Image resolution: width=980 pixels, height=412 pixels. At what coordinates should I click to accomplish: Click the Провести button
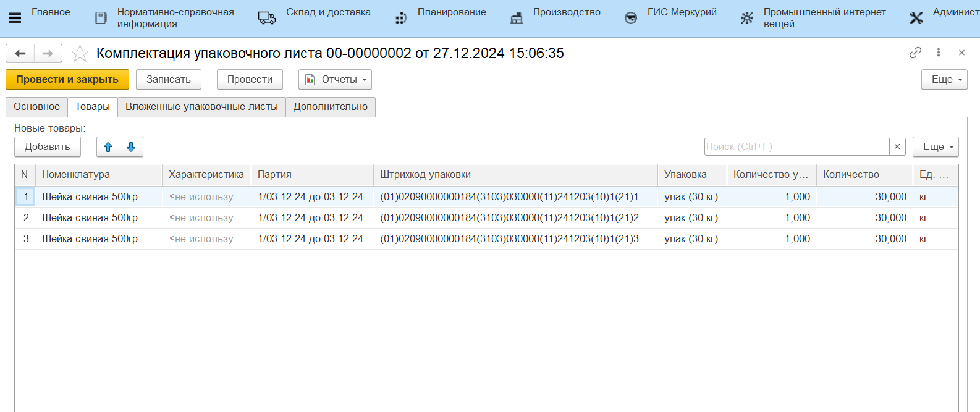pos(250,80)
